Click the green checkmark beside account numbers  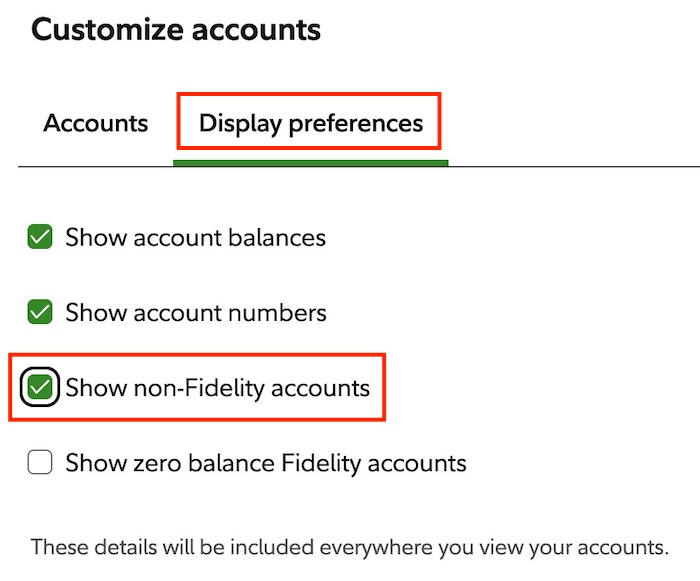click(40, 312)
